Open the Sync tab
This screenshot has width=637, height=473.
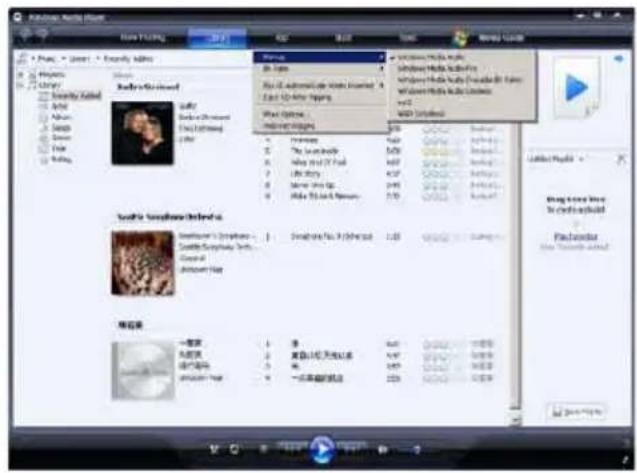407,38
